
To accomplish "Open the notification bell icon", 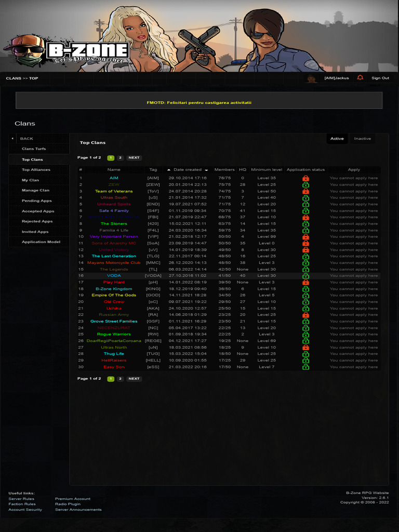I will coord(360,78).
